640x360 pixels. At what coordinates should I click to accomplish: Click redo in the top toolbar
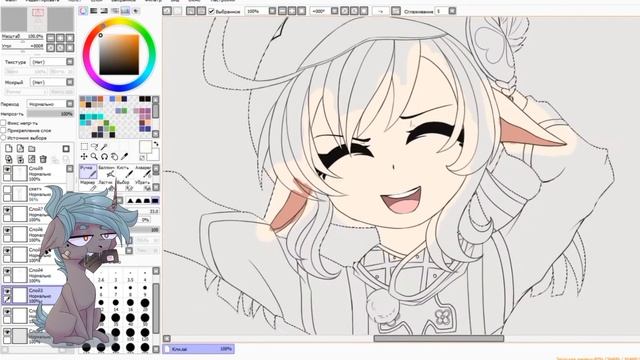click(x=177, y=11)
